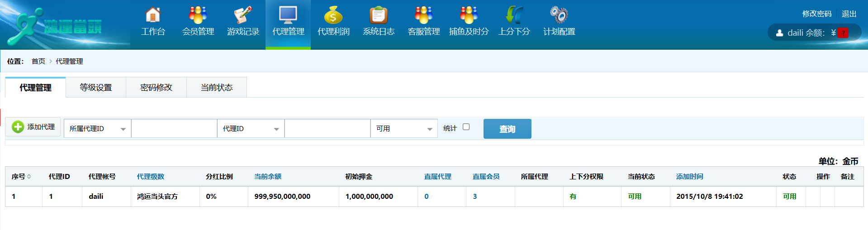
Task: Open 计划配置 gears icon
Action: [559, 16]
